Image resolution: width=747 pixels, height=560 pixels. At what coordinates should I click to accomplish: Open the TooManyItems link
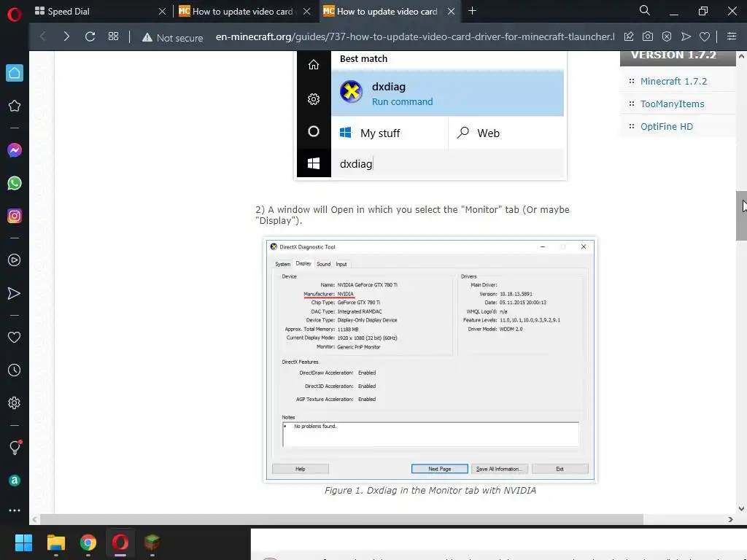[x=672, y=104]
